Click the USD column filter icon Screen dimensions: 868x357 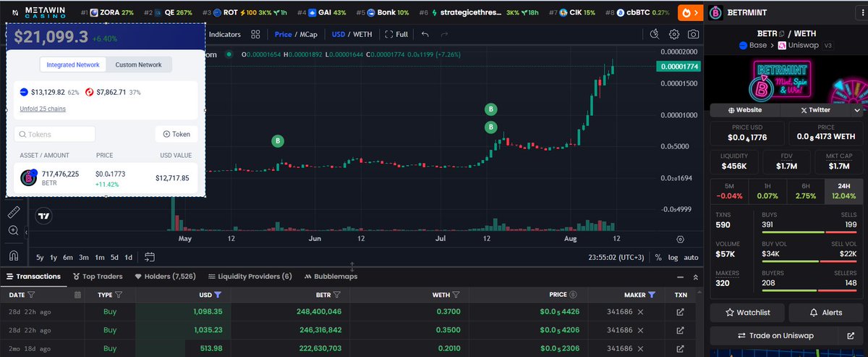218,295
